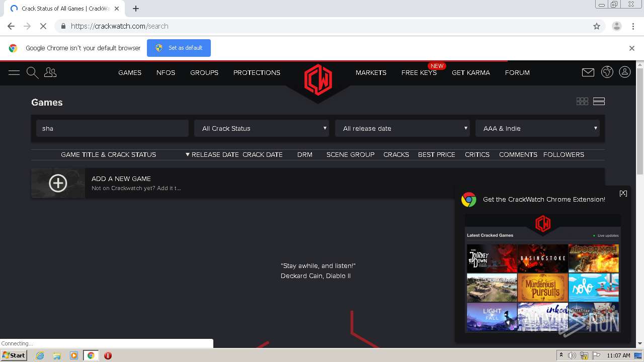The height and width of the screenshot is (362, 644).
Task: Sort by Scene Group column
Action: 350,154
